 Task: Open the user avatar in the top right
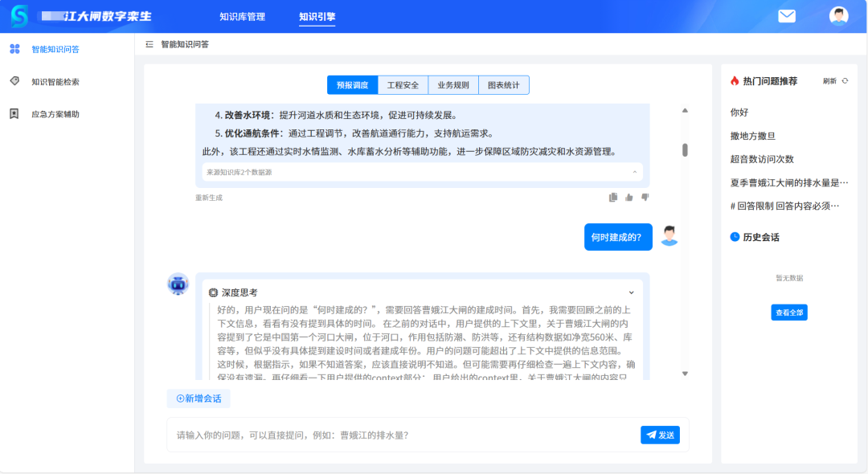840,15
